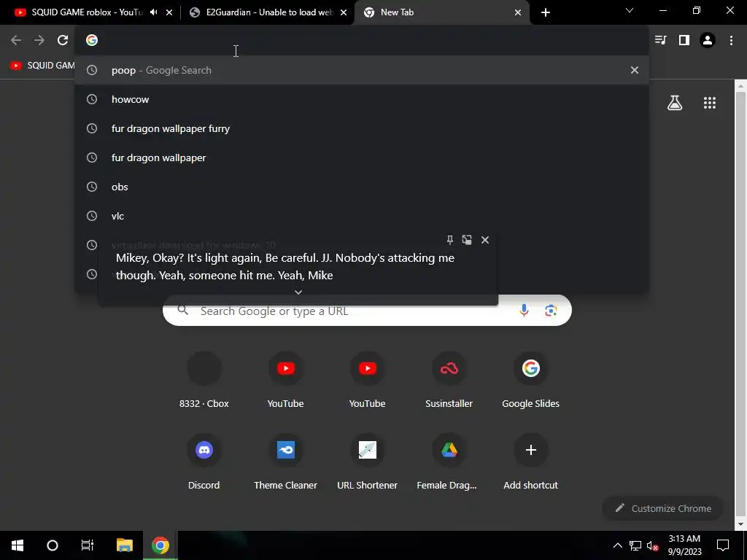747x560 pixels.
Task: Open a new tab with the plus button
Action: coord(546,12)
